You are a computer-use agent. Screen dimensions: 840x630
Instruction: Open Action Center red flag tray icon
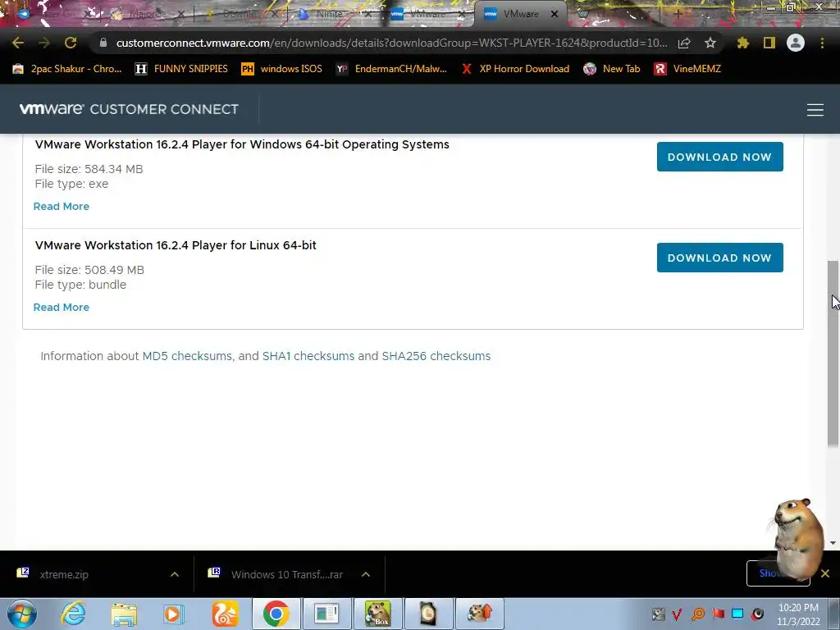pyautogui.click(x=718, y=614)
